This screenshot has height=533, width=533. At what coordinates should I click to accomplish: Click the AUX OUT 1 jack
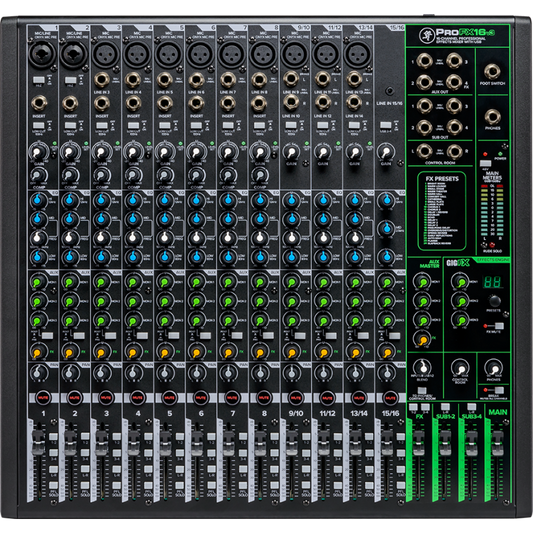424,61
